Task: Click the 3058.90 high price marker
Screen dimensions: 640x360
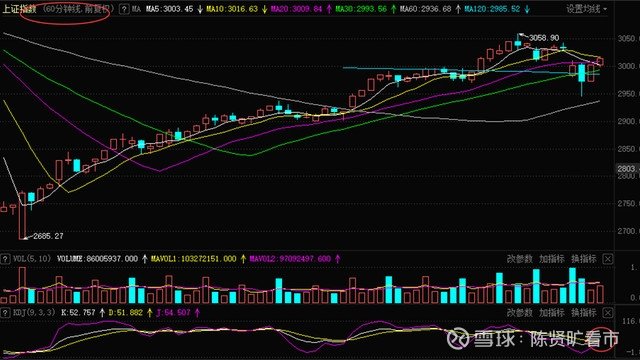Action: (544, 38)
